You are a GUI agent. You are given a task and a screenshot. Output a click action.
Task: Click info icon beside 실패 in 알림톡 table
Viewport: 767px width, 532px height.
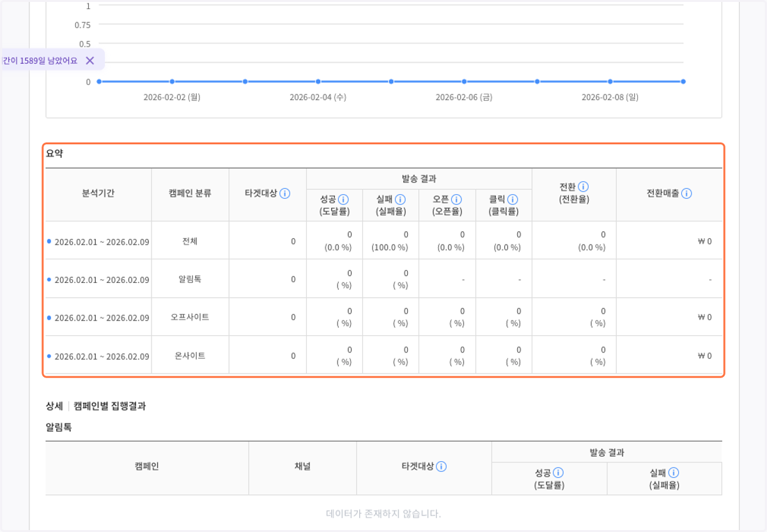(x=674, y=473)
